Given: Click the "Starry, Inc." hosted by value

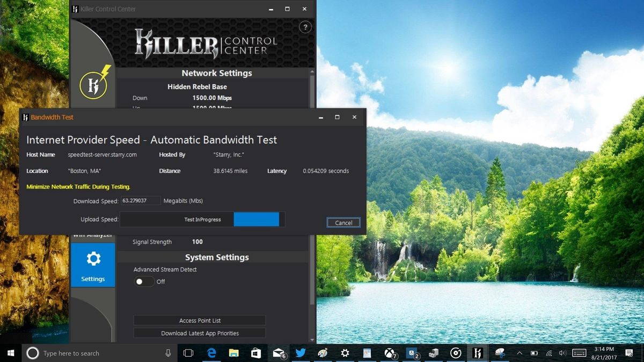Looking at the screenshot, I should point(229,154).
